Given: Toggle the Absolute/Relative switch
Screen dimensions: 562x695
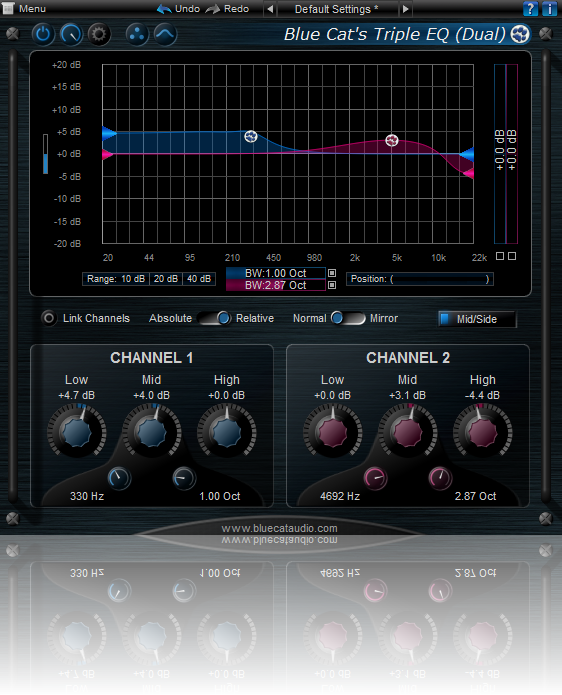Looking at the screenshot, I should (215, 318).
